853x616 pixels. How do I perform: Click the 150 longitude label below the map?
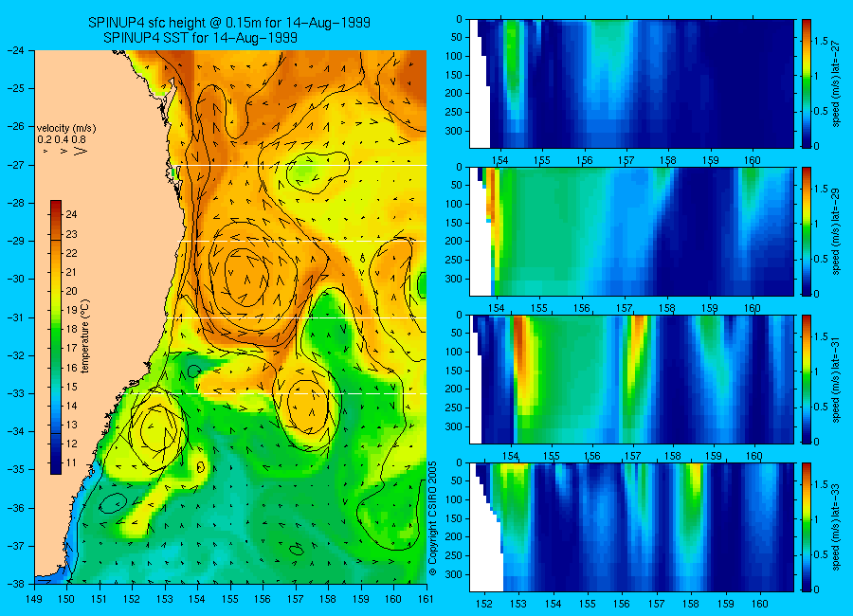(67, 599)
